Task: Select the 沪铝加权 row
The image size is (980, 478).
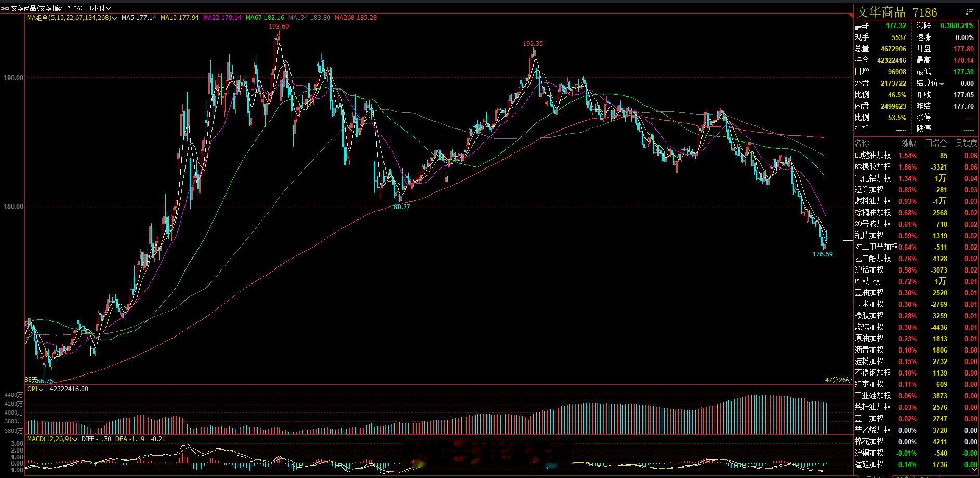Action: [x=916, y=270]
